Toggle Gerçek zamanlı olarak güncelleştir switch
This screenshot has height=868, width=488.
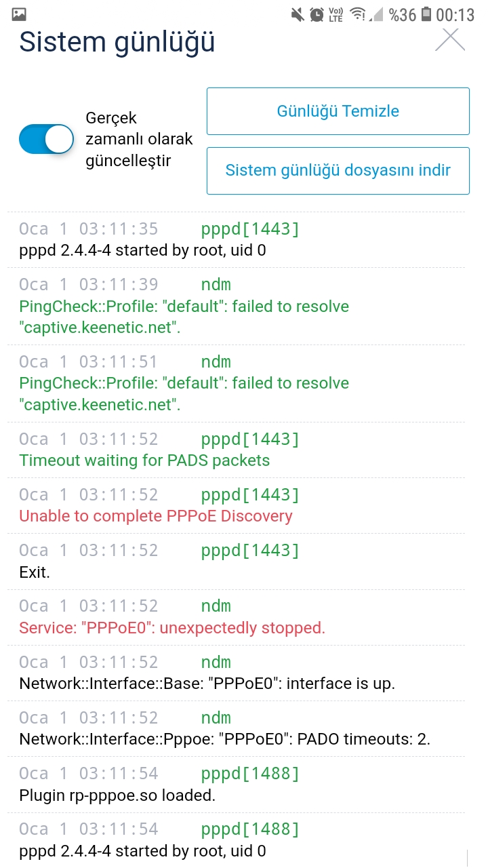click(x=46, y=139)
